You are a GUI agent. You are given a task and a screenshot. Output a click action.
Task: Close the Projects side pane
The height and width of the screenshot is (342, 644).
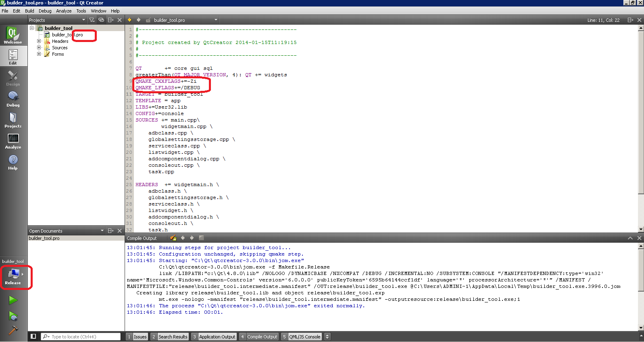click(x=120, y=20)
